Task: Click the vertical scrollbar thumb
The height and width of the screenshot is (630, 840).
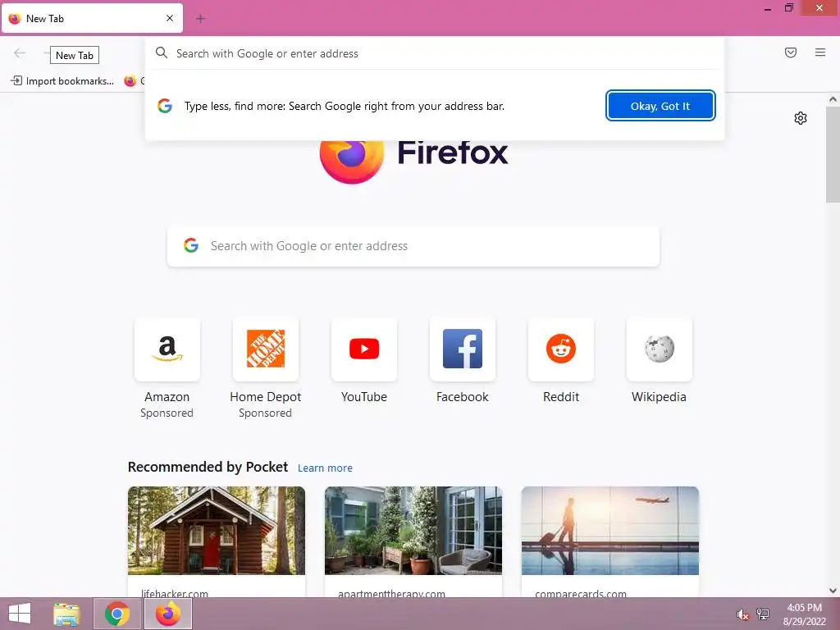Action: (x=833, y=154)
